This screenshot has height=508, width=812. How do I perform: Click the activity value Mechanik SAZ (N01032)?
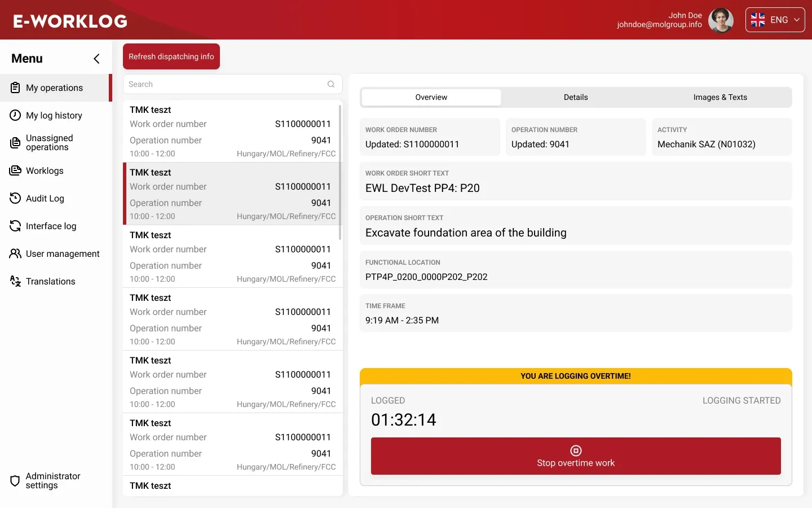pos(706,144)
